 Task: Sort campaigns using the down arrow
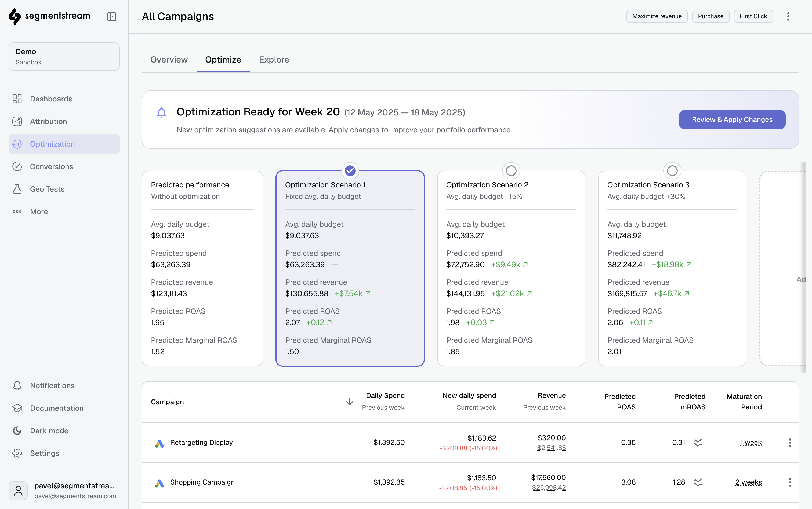coord(349,402)
